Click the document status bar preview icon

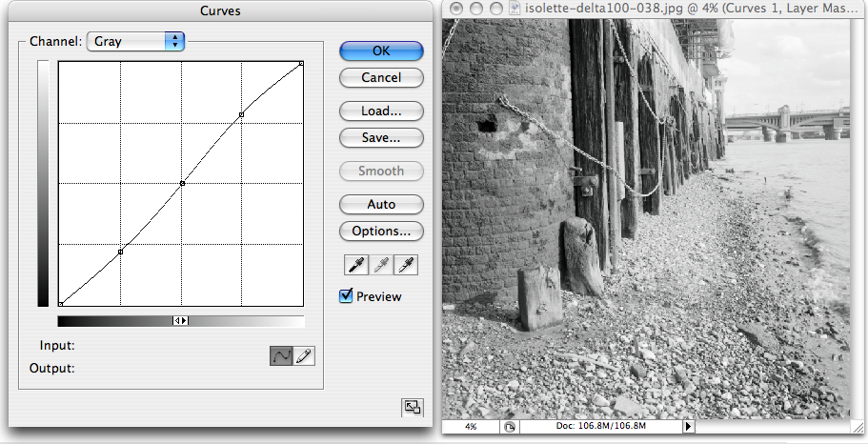coord(510,427)
